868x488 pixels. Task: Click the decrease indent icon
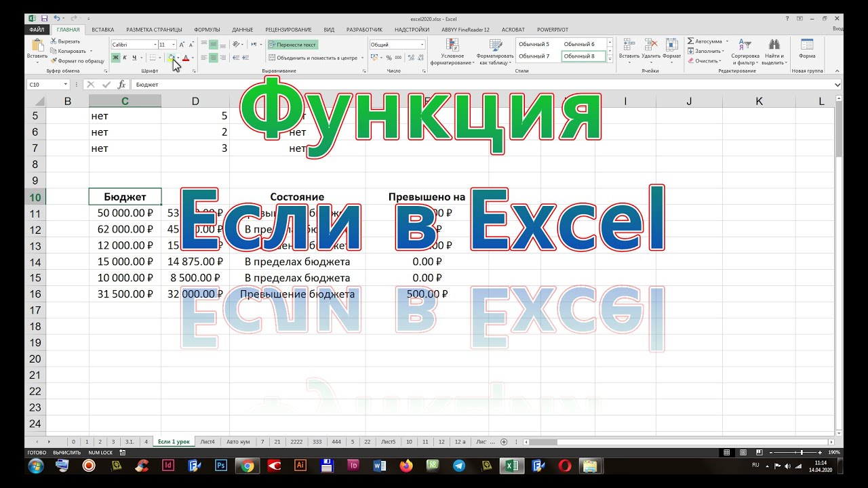coord(235,58)
